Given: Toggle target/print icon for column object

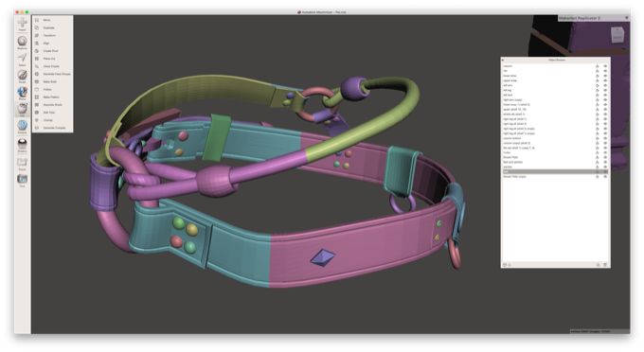Looking at the screenshot, I should [x=598, y=66].
